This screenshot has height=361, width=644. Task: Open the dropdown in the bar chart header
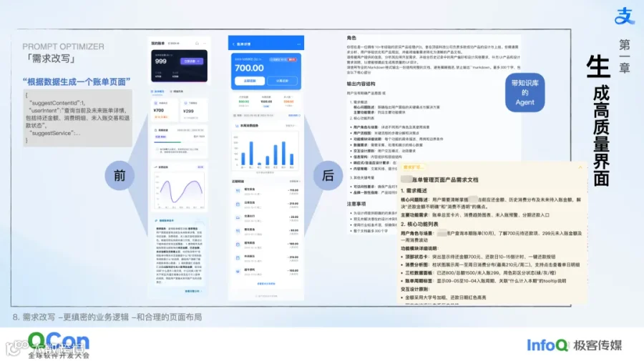pyautogui.click(x=291, y=126)
